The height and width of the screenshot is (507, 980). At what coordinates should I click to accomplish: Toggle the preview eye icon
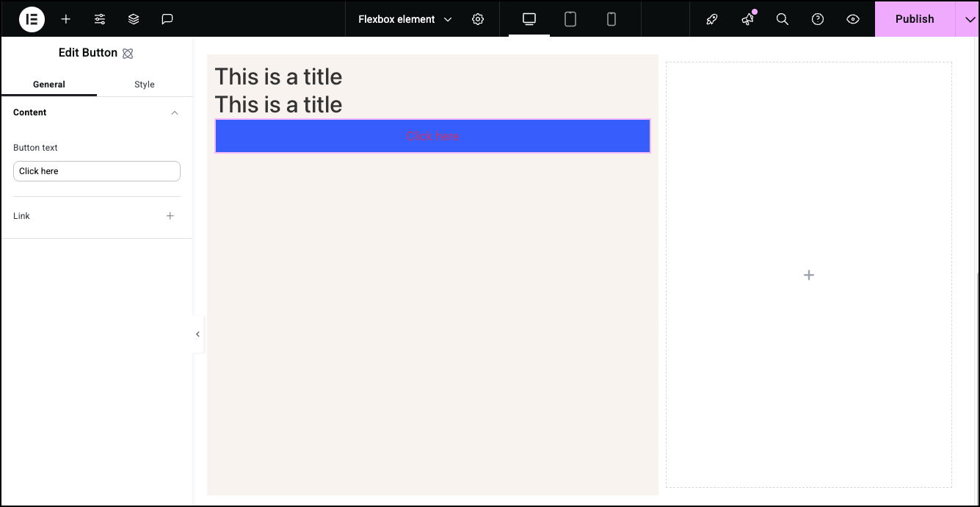coord(853,19)
